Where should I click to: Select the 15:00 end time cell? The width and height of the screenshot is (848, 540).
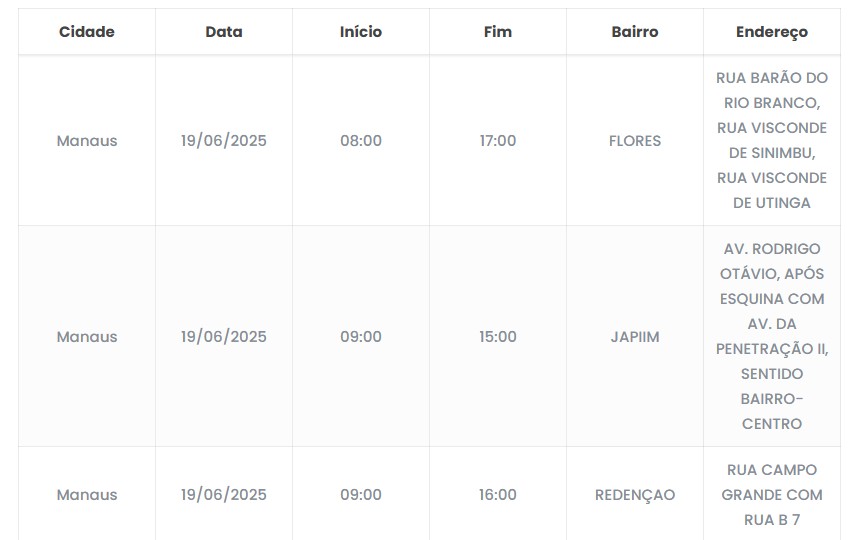point(498,337)
